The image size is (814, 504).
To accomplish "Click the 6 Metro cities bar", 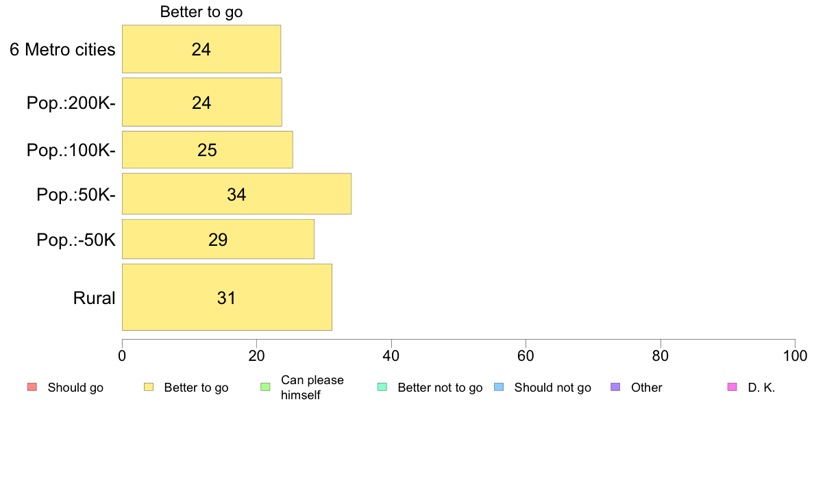I will (x=201, y=49).
